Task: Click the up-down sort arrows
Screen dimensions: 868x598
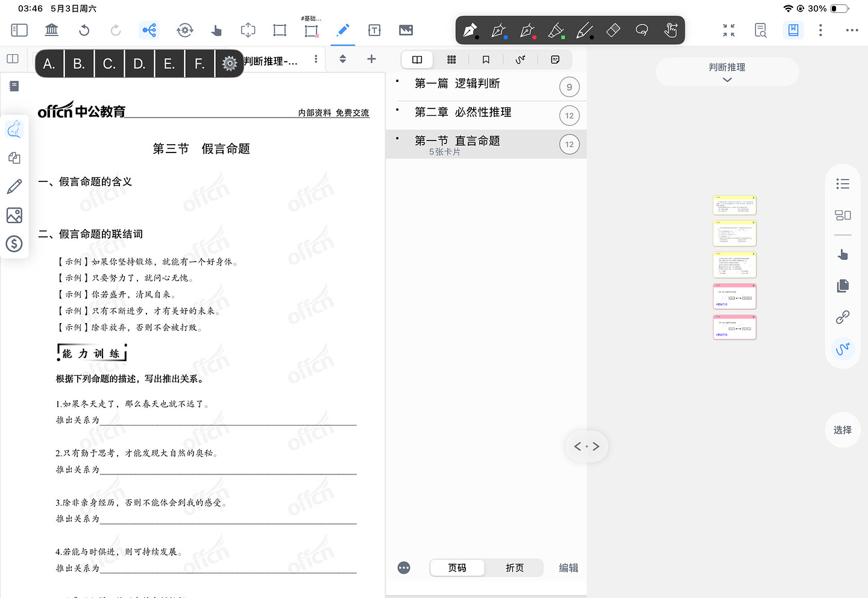Action: 342,59
